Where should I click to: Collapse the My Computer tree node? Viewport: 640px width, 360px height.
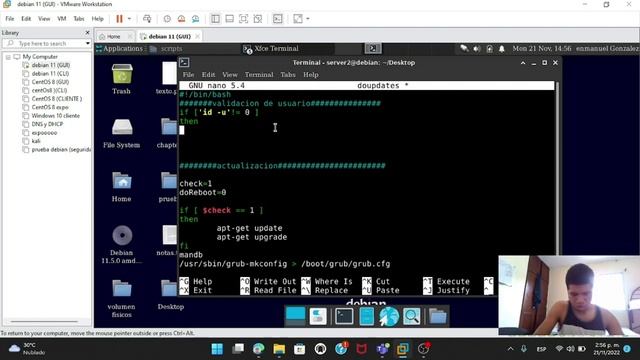point(8,57)
